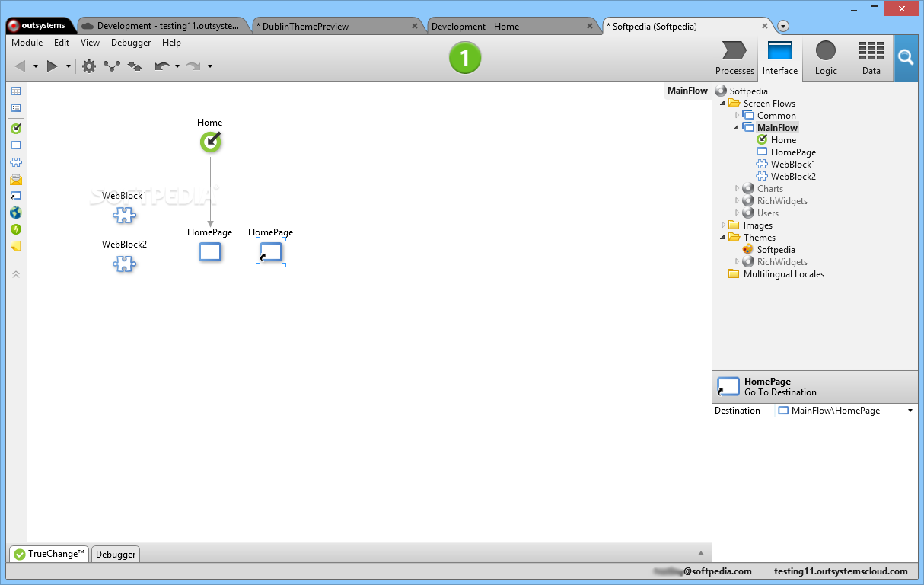
Task: Open the Edit menu
Action: (62, 43)
